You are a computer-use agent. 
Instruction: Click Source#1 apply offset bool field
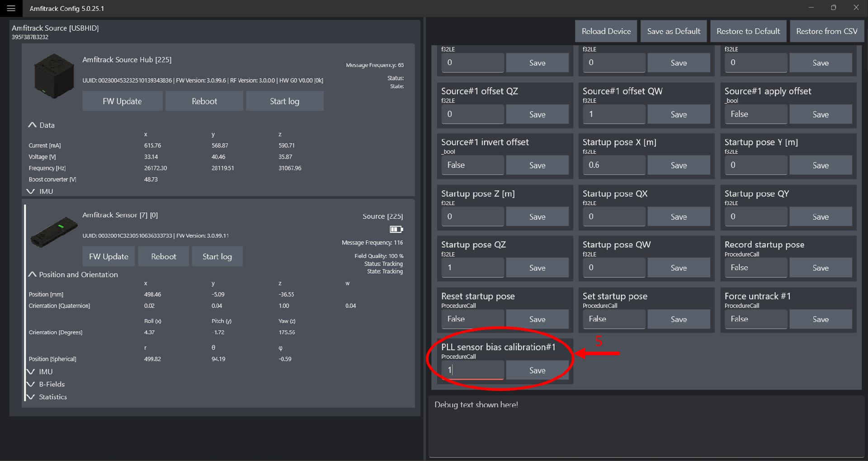pos(756,114)
